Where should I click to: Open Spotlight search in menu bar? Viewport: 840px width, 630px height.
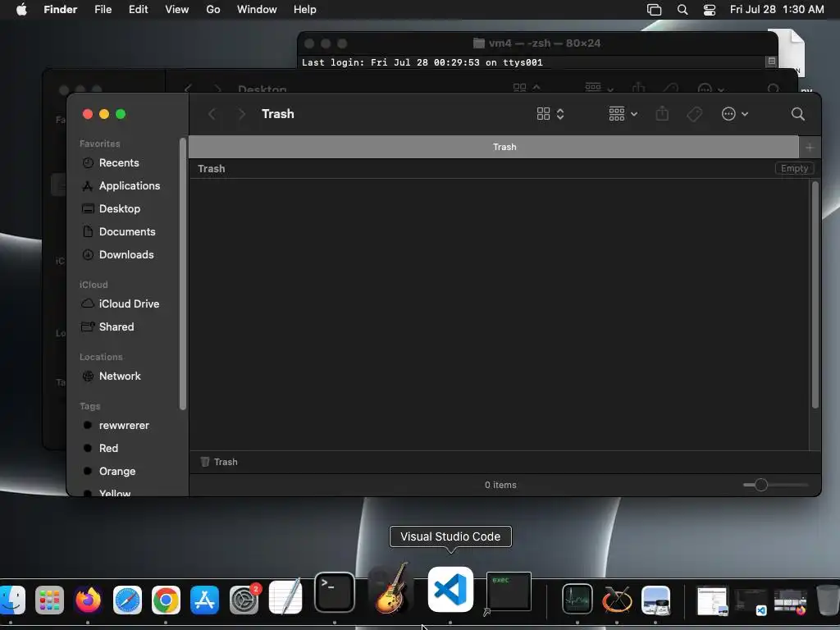point(682,10)
